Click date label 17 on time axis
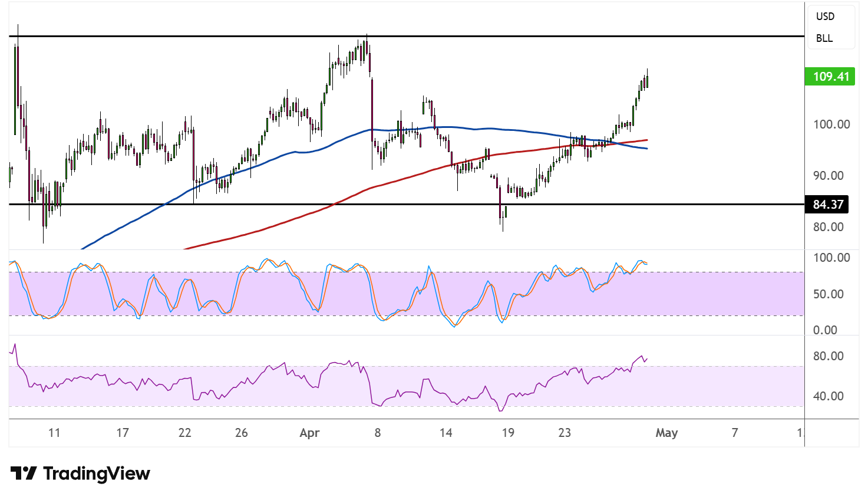The image size is (868, 500). coord(122,433)
